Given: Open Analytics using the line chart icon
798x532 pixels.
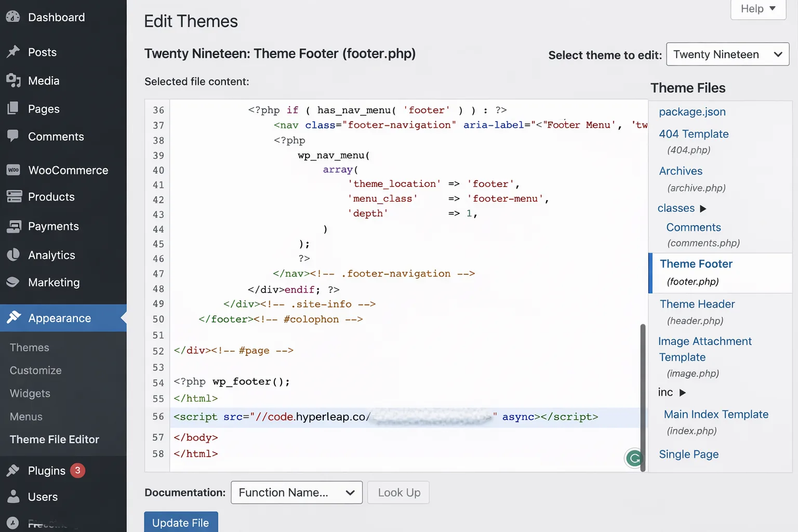Looking at the screenshot, I should click(13, 255).
